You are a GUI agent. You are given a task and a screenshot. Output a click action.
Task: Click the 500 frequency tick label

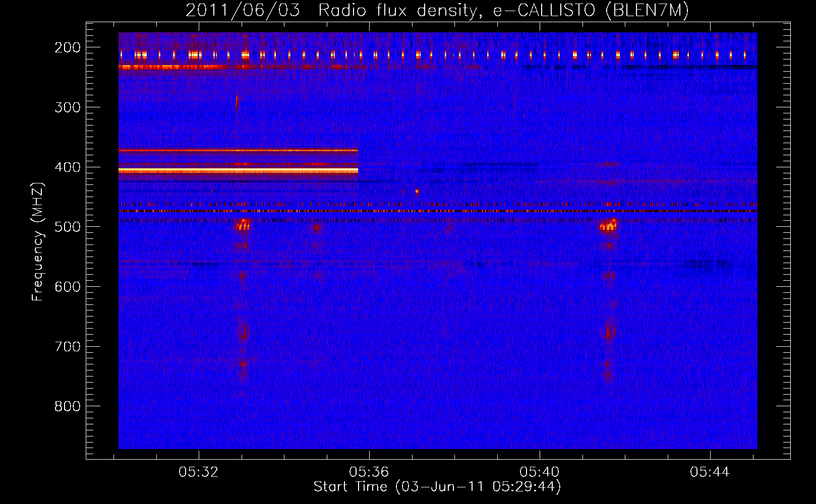click(68, 227)
